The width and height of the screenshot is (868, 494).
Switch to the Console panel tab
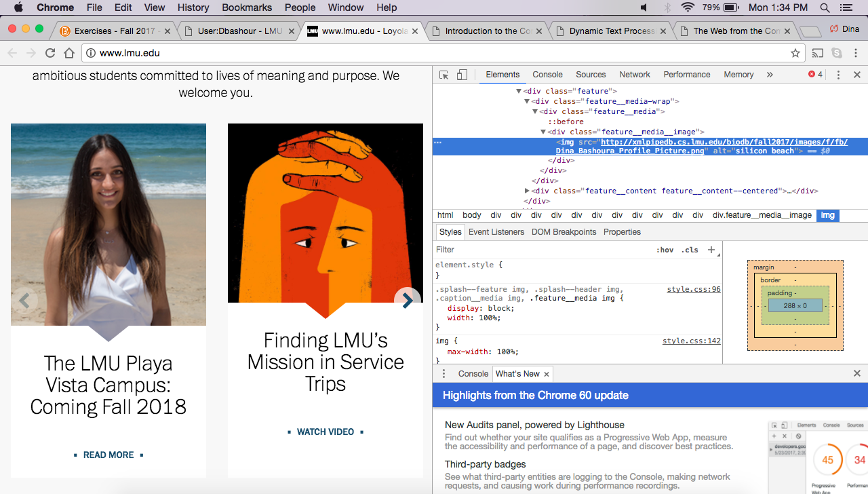tap(547, 75)
